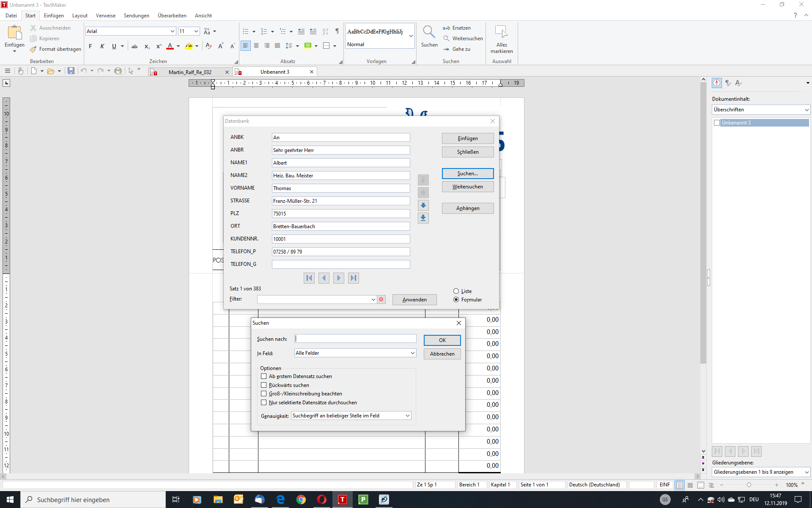Screen dimensions: 812x508
Task: Open Überarbeiten ribbon tab
Action: click(172, 16)
